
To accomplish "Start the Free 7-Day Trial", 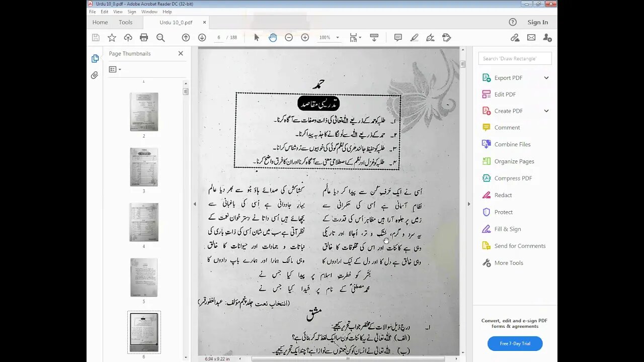I will click(515, 344).
